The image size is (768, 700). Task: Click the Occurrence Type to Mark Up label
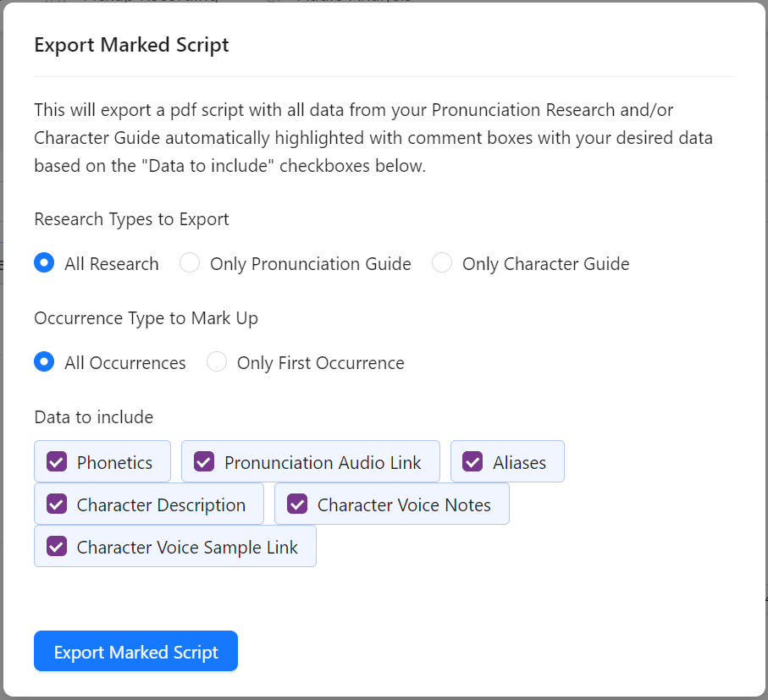pyautogui.click(x=146, y=317)
